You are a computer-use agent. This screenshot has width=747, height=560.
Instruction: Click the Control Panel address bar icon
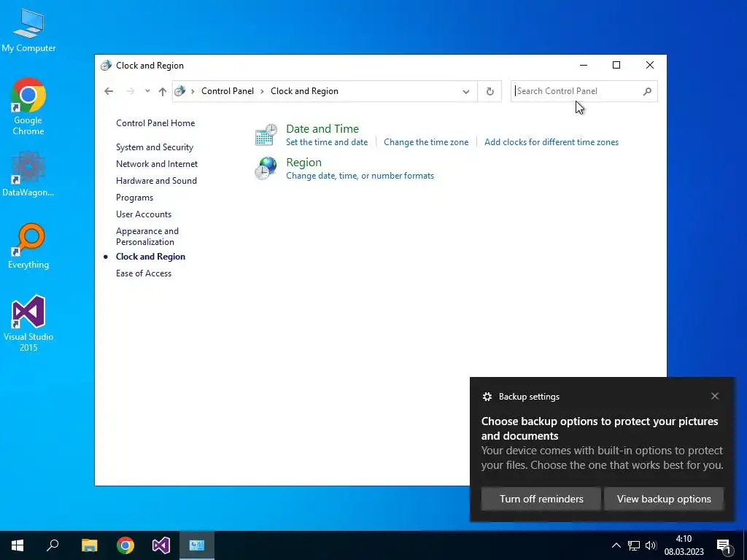(x=179, y=91)
